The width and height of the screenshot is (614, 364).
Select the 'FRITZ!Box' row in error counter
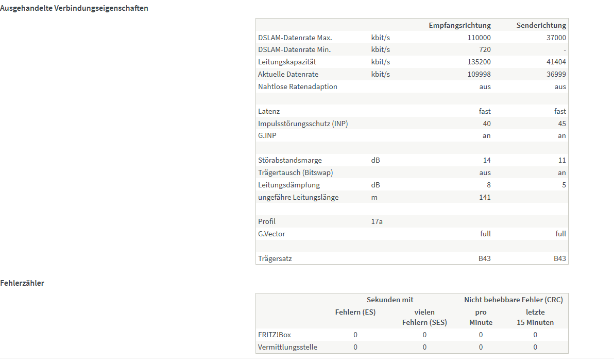[x=412, y=335]
